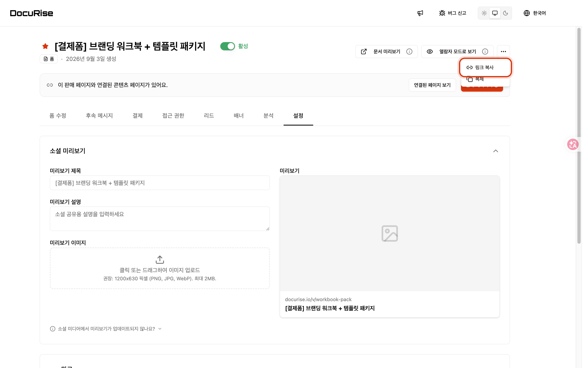
Task: Click the red favorite star icon
Action: (45, 46)
